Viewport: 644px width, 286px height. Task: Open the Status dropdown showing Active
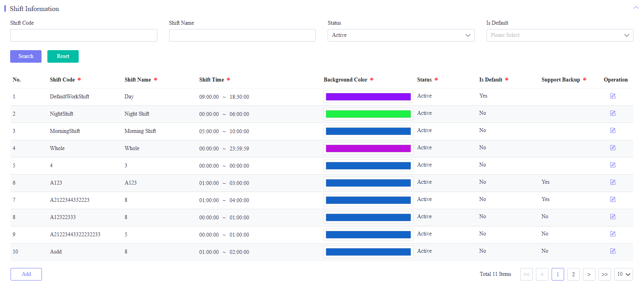(x=401, y=35)
